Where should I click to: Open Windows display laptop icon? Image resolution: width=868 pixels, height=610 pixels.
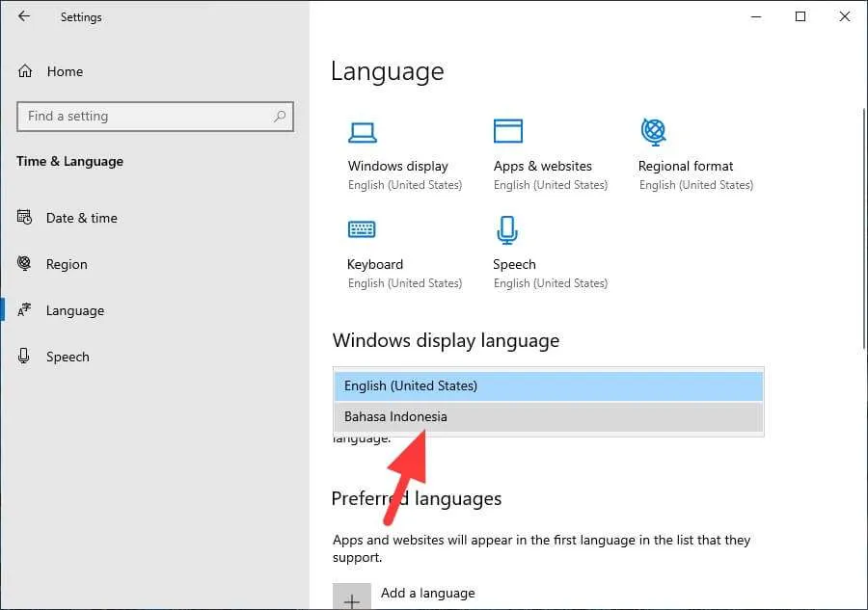pos(363,133)
